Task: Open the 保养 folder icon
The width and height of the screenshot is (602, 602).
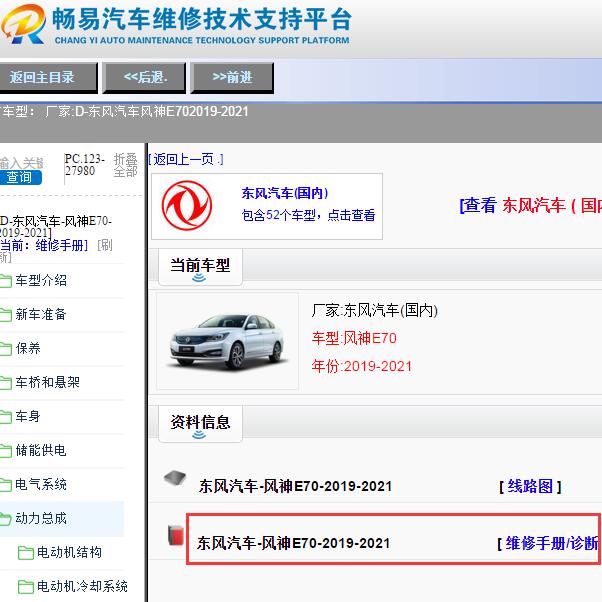Action: coord(5,349)
